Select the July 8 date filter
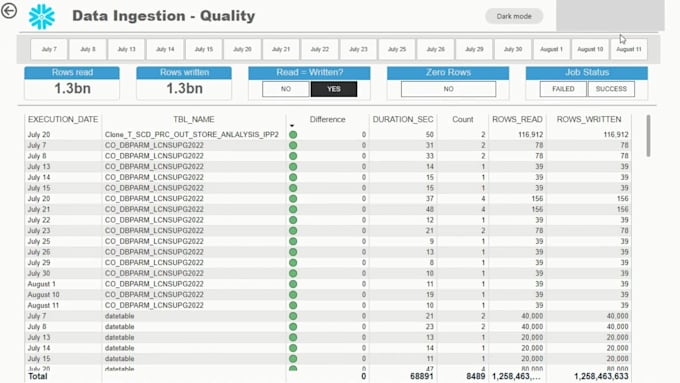This screenshot has height=383, width=680. (x=88, y=49)
